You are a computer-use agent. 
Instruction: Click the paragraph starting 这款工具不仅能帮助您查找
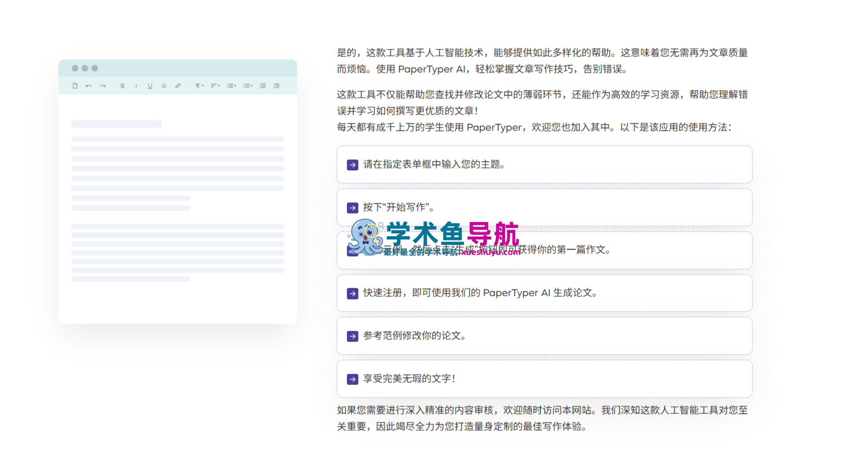(542, 103)
